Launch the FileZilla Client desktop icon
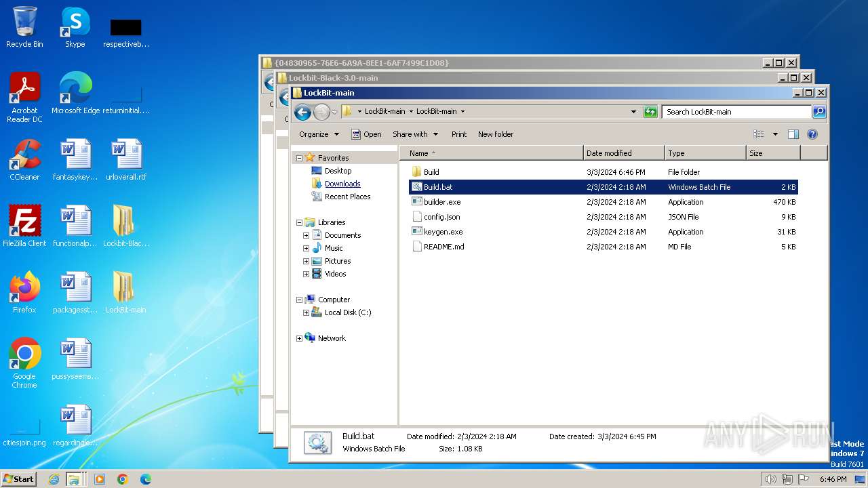This screenshot has width=868, height=488. tap(24, 226)
